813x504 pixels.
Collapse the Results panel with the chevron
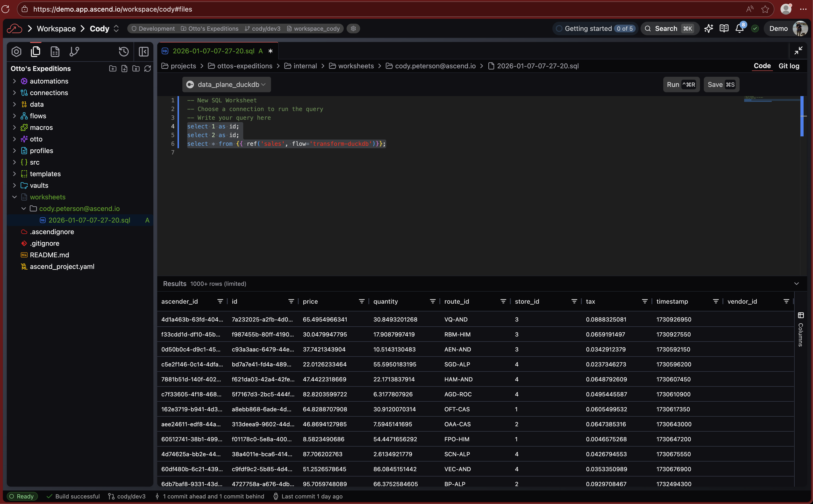point(797,284)
